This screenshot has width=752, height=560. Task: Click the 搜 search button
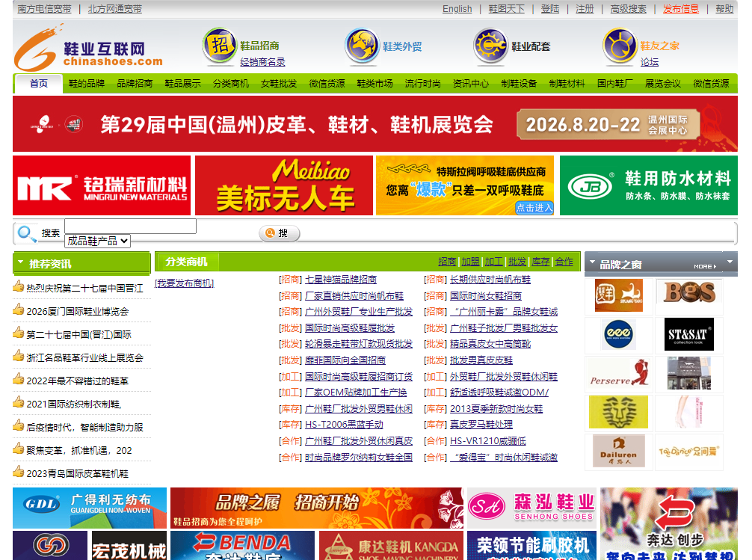280,233
